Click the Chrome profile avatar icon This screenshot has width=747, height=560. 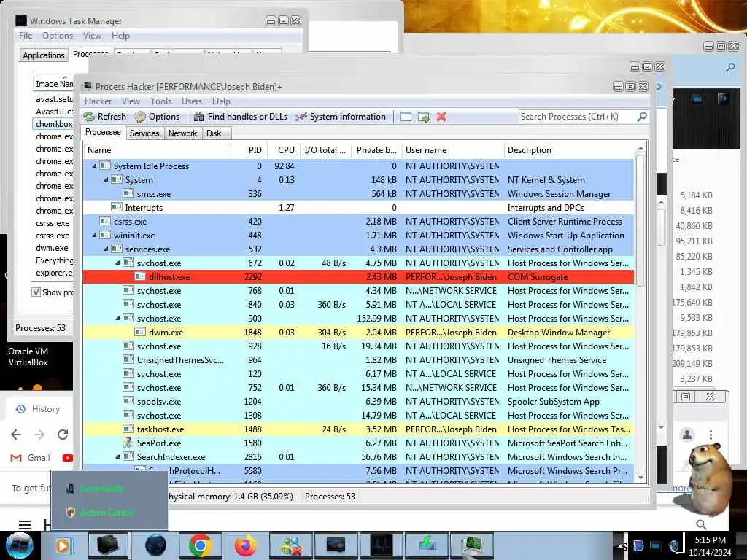[687, 435]
